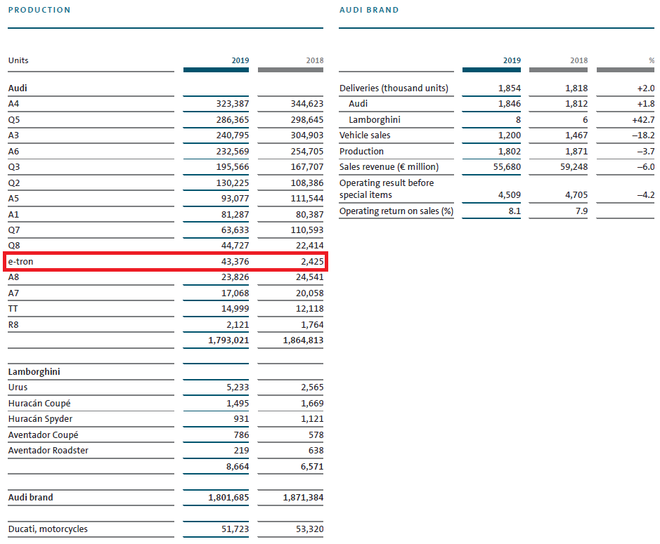Click Operating return on sales (%) label
The height and width of the screenshot is (544, 660).
point(397,211)
